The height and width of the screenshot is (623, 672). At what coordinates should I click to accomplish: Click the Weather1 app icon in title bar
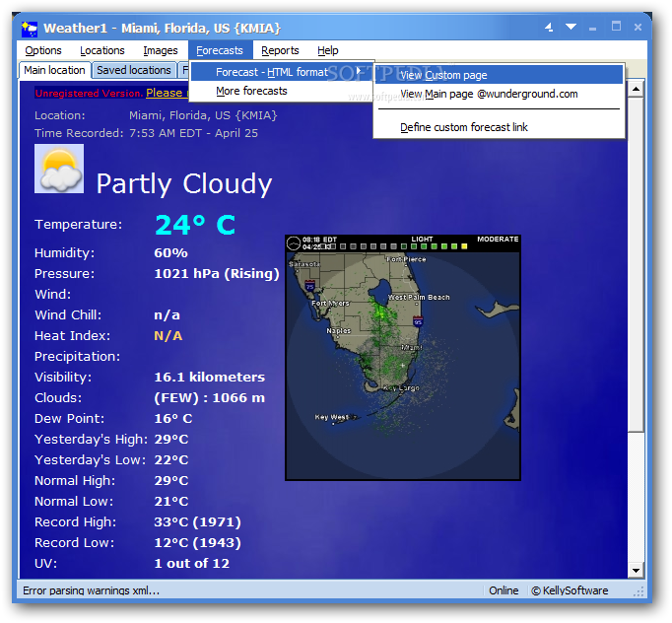point(31,27)
